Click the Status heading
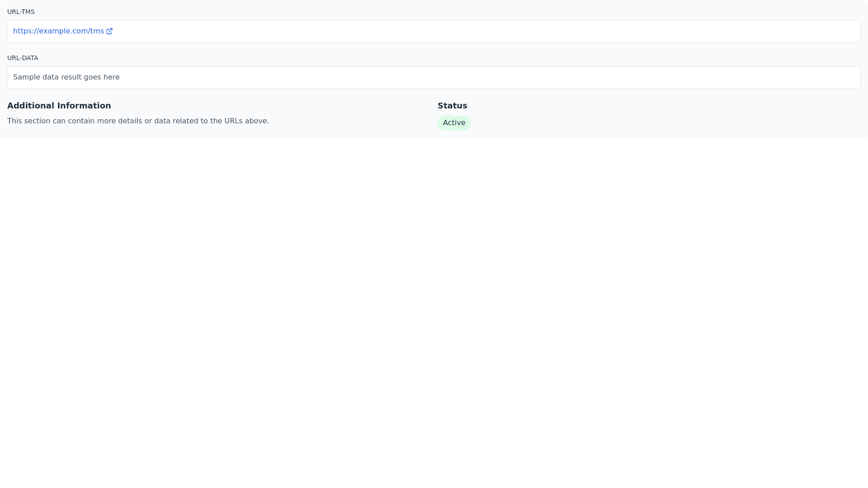This screenshot has width=868, height=488. [452, 106]
